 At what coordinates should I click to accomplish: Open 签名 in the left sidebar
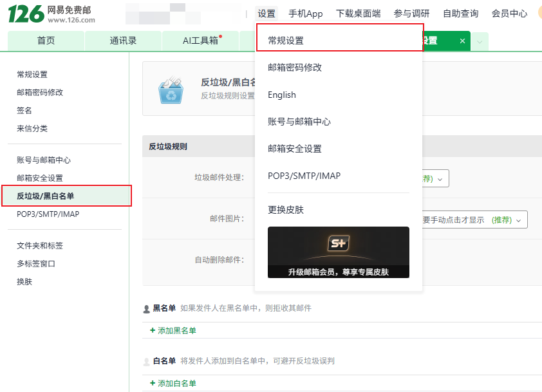24,111
